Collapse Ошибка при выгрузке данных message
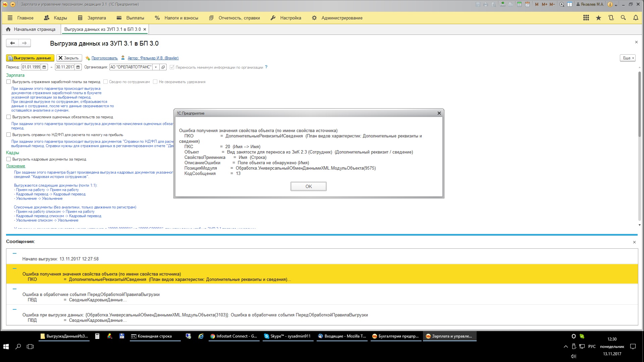The width and height of the screenshot is (644, 362). 14,309
